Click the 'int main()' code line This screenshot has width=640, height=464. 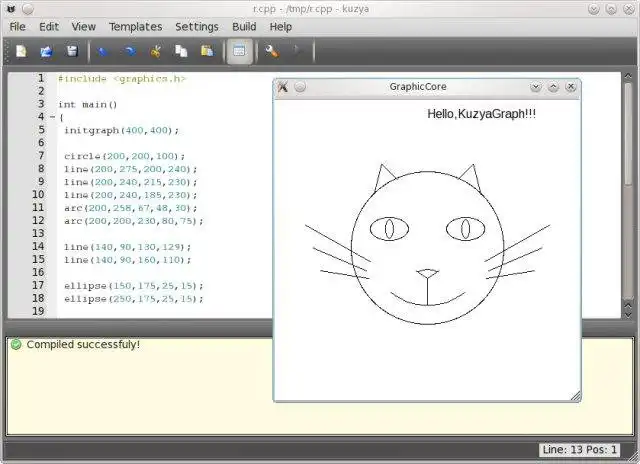[x=88, y=105]
